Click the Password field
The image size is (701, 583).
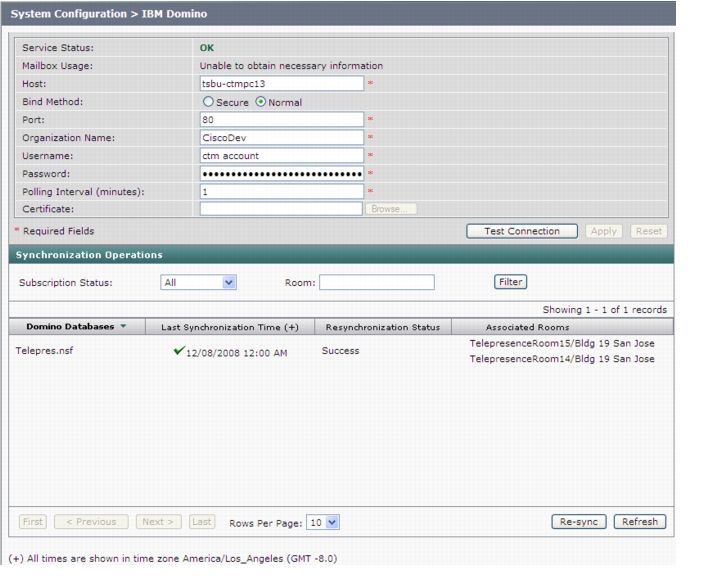coord(282,173)
